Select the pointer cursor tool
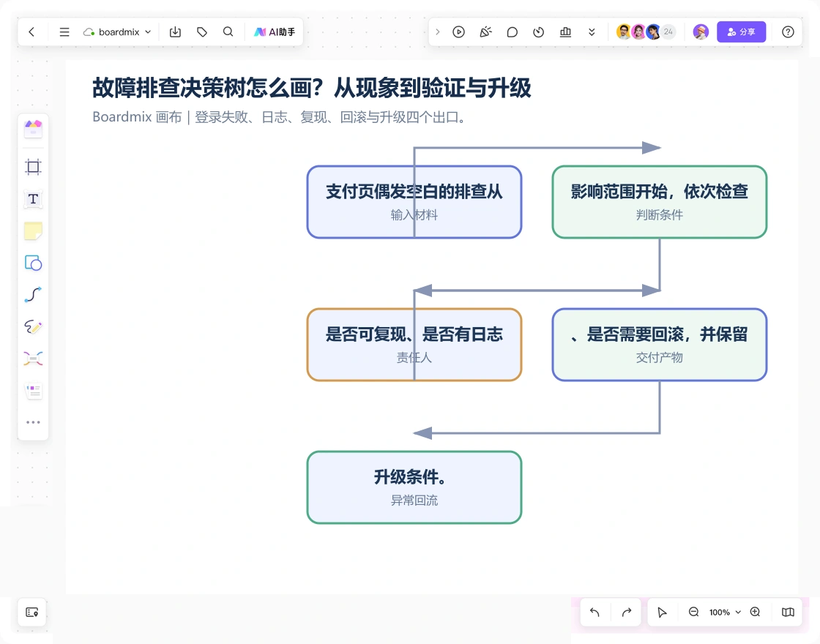Image resolution: width=820 pixels, height=644 pixels. (x=662, y=612)
